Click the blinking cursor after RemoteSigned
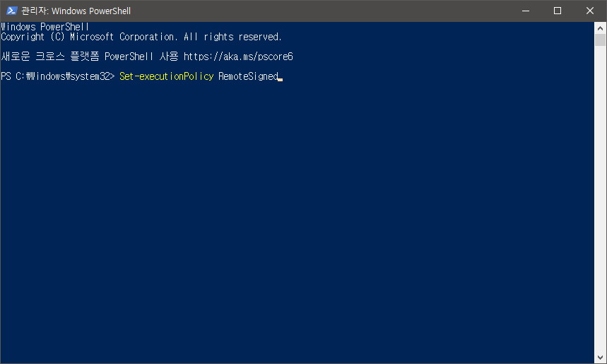 281,78
